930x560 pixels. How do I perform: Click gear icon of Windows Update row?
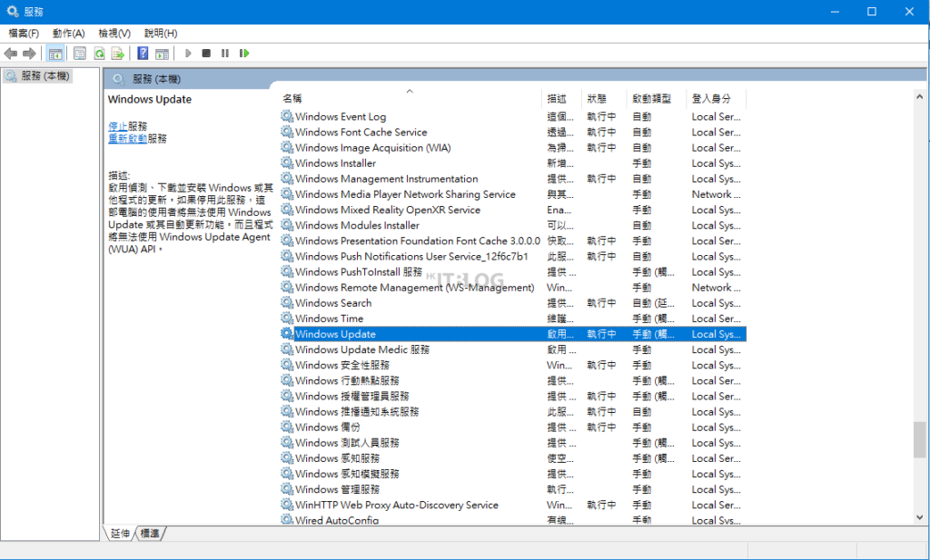pyautogui.click(x=287, y=334)
